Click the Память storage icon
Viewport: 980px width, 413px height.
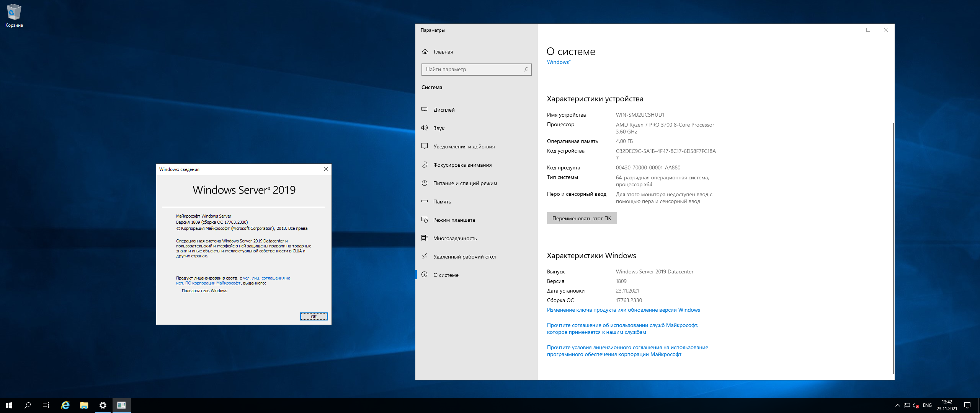tap(425, 201)
